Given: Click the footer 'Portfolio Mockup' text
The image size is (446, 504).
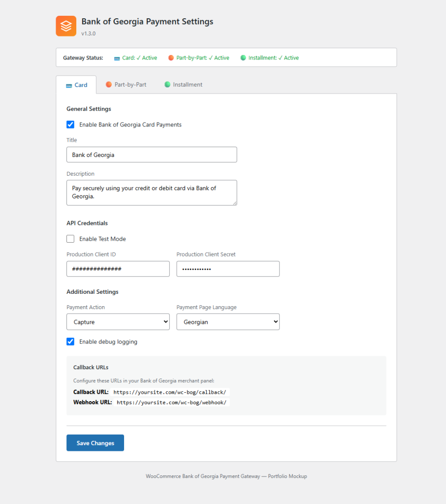Looking at the screenshot, I should 287,476.
